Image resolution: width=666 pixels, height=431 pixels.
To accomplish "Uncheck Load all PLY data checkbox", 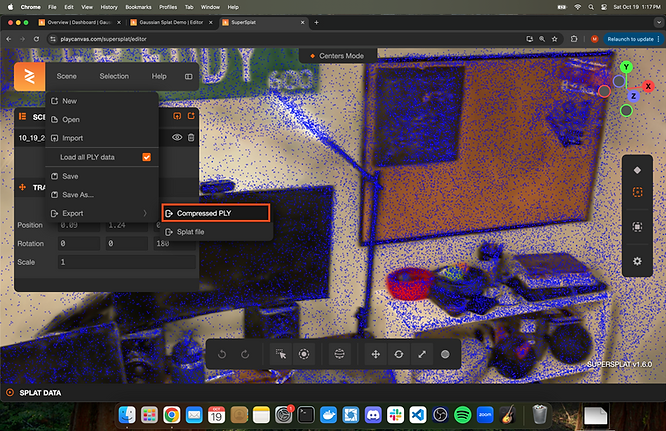I will [146, 157].
